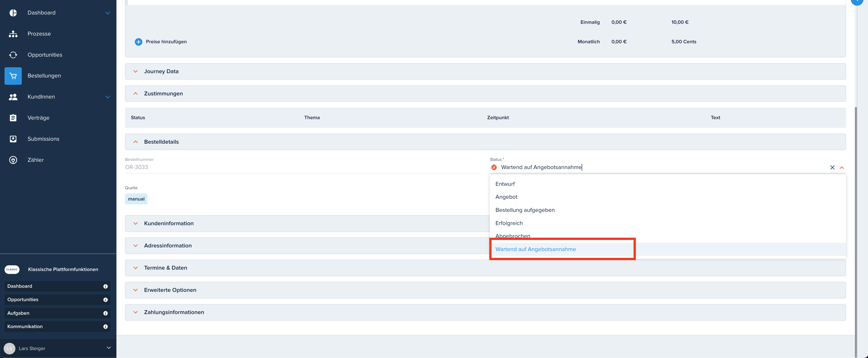868x358 pixels.
Task: Click the Zeitpunkt column header
Action: (498, 118)
